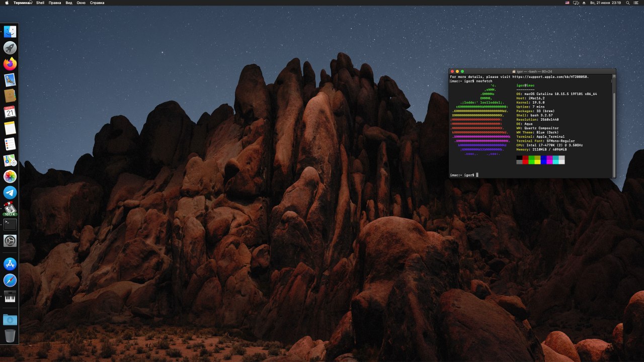Click the "Kernel: 19.5.0" line
644x362 pixels.
tap(530, 103)
